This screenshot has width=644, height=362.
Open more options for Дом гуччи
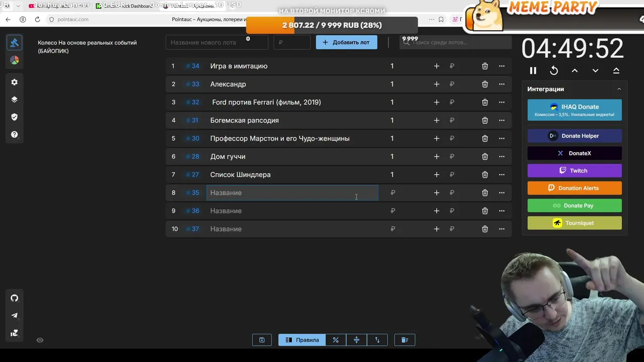[x=502, y=156]
